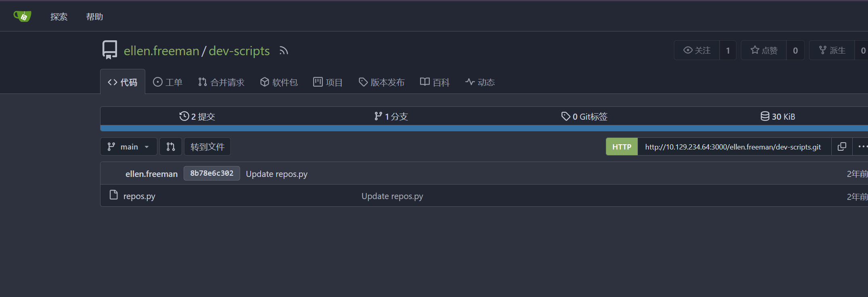Click the repository book icon beside title
The height and width of the screenshot is (297, 868).
(109, 50)
